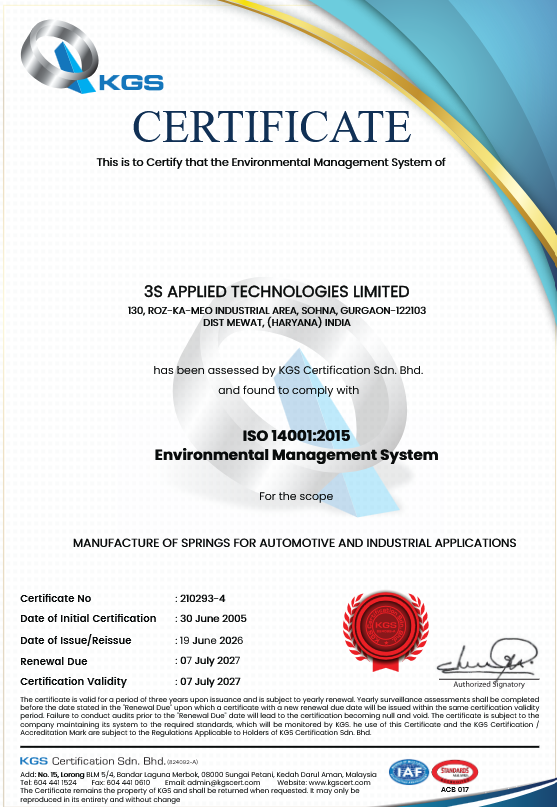This screenshot has width=557, height=807.
Task: Click the red KGS certification seal
Action: pyautogui.click(x=386, y=631)
